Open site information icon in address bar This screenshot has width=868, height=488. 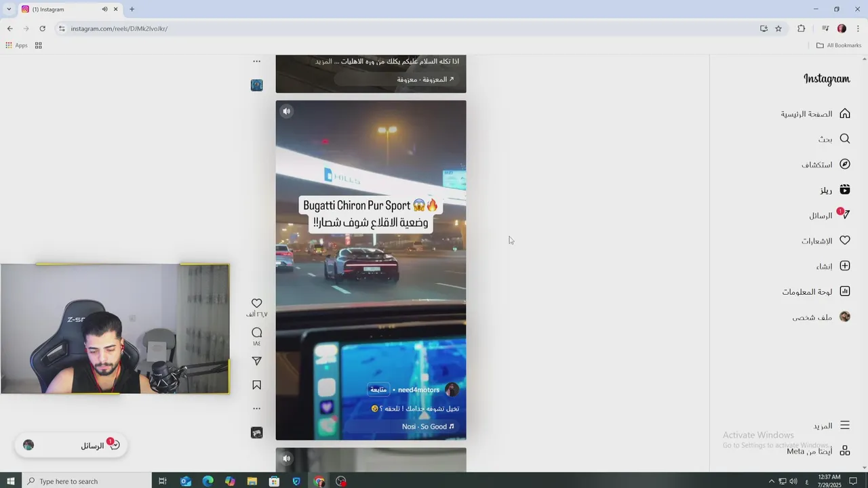[x=62, y=28]
